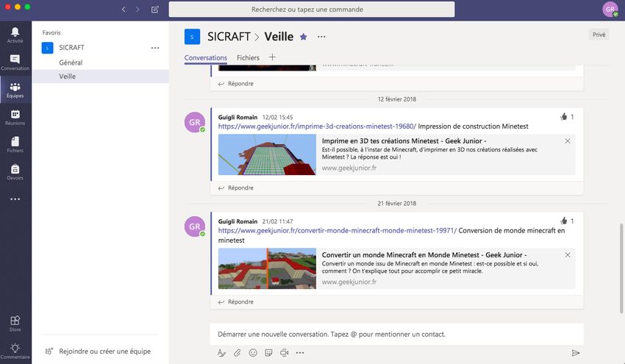Remove the Imprime en 3D link preview
625x364 pixels.
click(568, 141)
